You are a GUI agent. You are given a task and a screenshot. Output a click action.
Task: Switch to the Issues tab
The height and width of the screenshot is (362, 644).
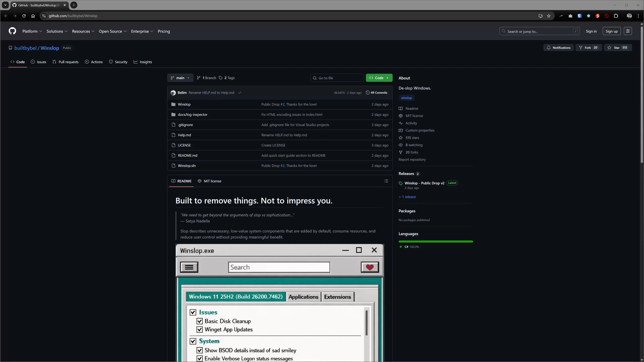pyautogui.click(x=39, y=62)
